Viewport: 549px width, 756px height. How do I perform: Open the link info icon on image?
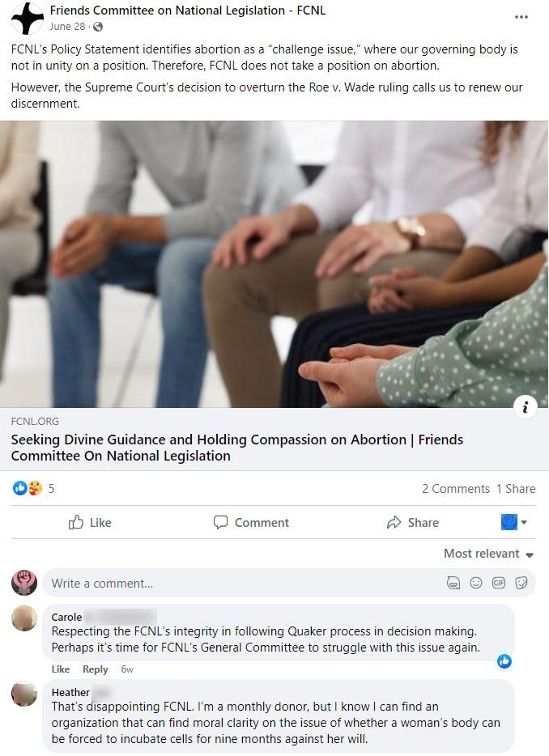[525, 407]
